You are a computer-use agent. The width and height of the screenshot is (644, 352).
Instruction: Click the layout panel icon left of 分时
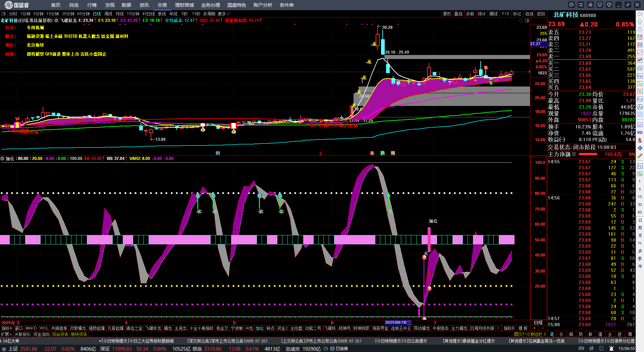pos(3,14)
